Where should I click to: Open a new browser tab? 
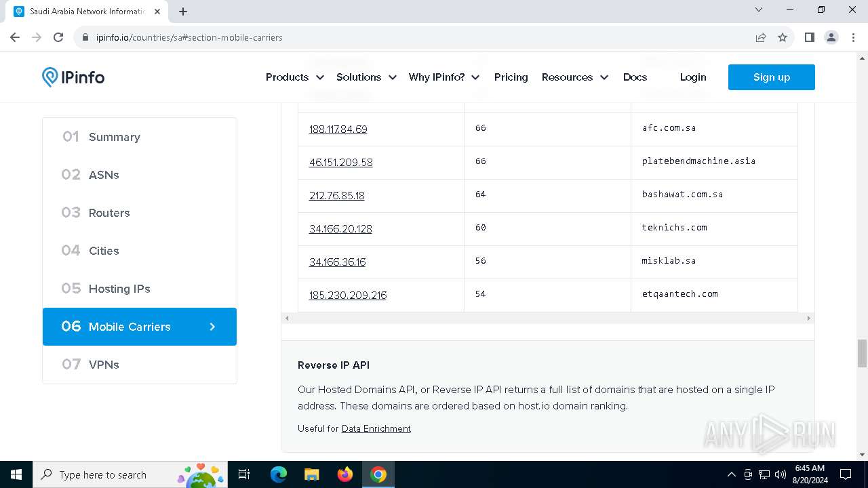[x=183, y=11]
